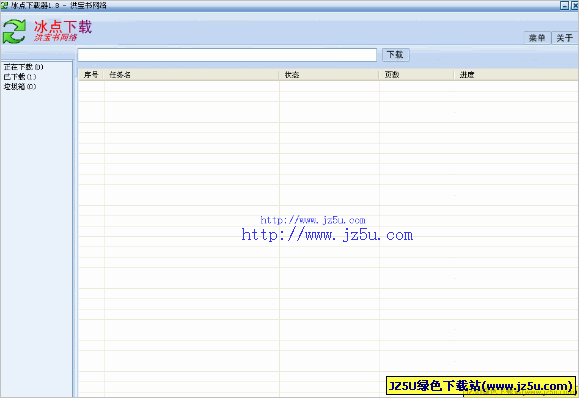Sort by the 状态 column header

[x=329, y=75]
